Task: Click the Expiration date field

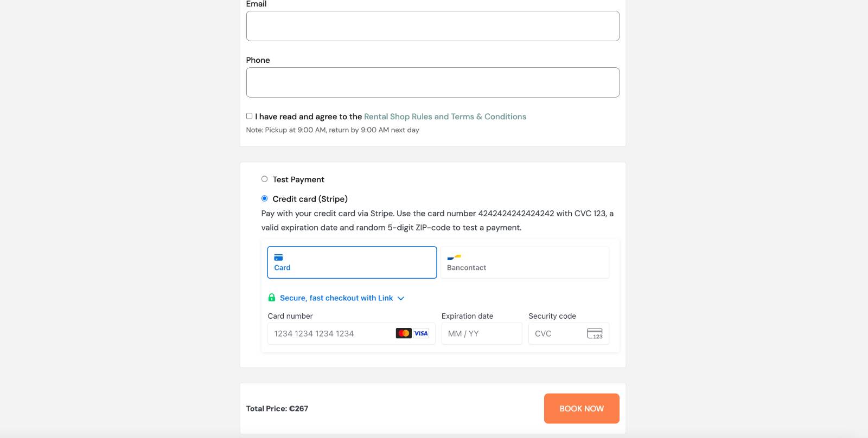Action: pos(481,333)
